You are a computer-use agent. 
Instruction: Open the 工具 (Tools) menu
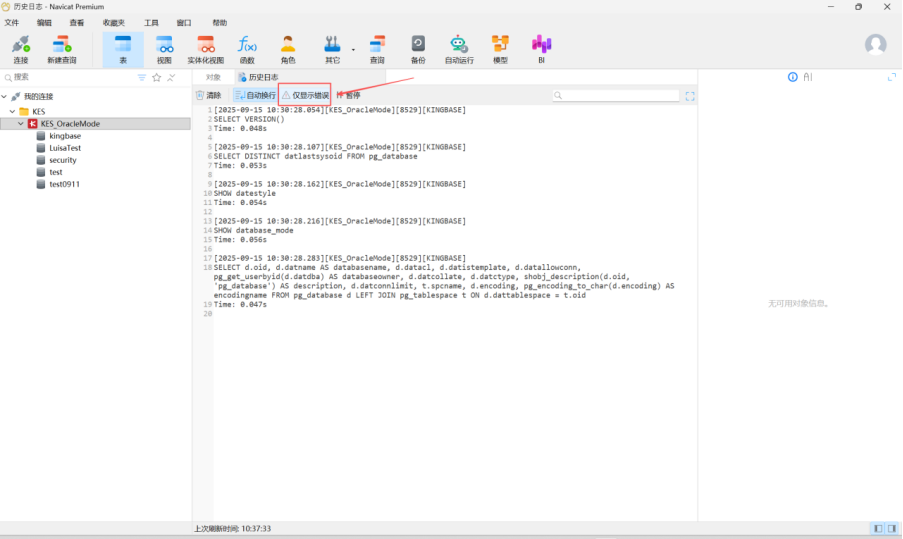(x=151, y=22)
